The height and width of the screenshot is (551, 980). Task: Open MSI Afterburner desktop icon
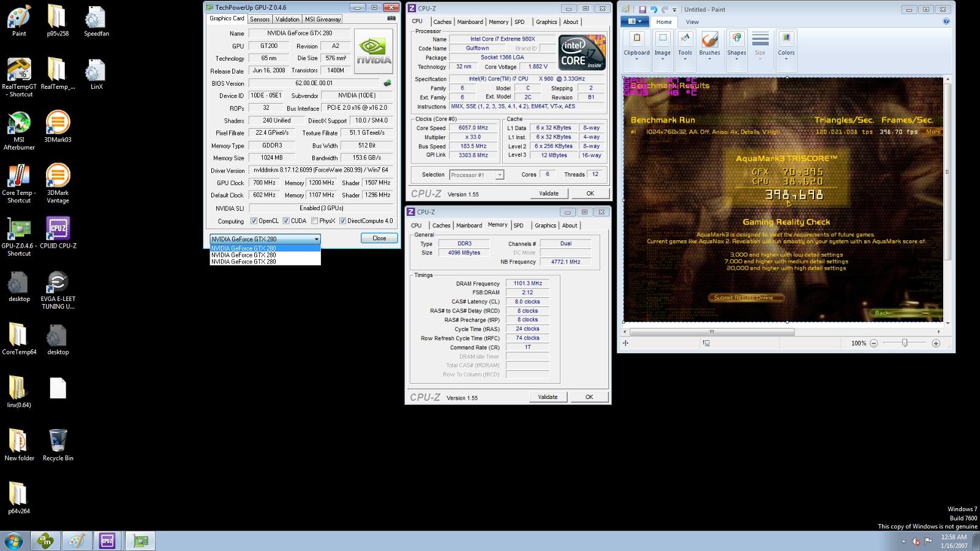[19, 131]
